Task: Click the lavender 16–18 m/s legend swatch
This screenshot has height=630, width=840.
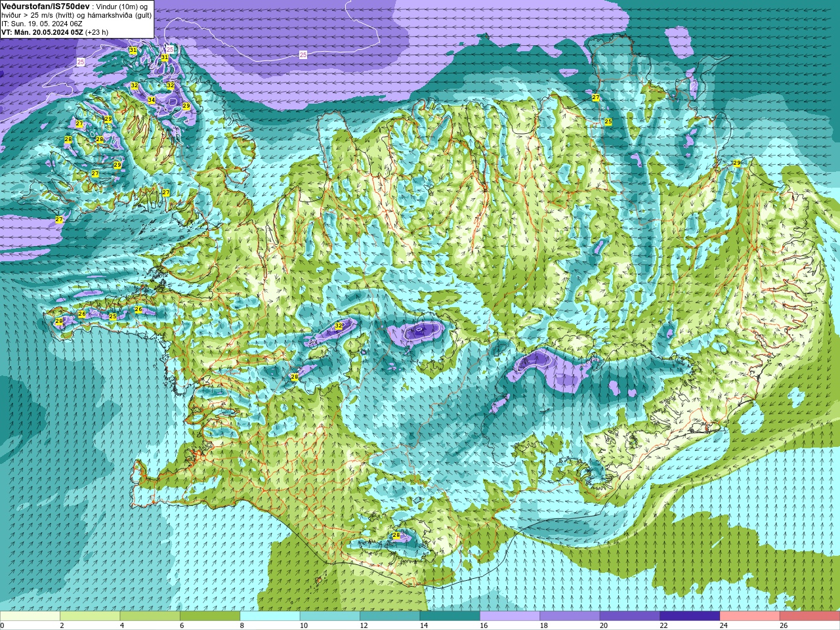Action: click(x=510, y=616)
